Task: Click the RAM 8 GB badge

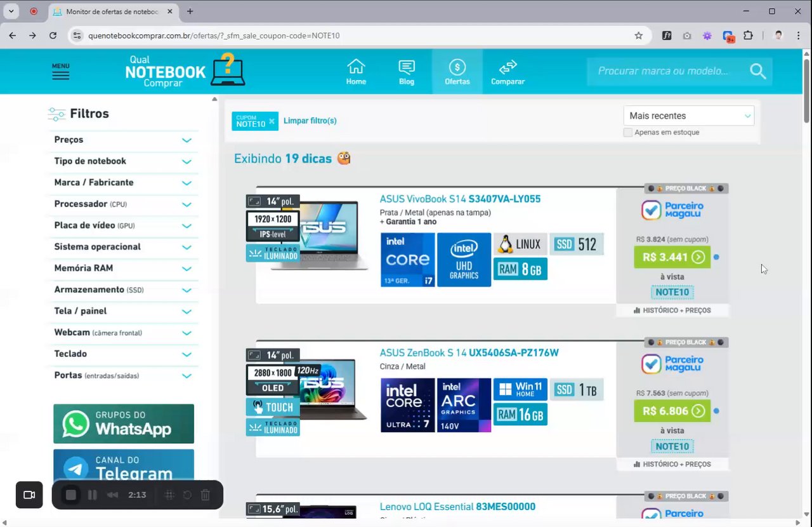Action: coord(520,269)
